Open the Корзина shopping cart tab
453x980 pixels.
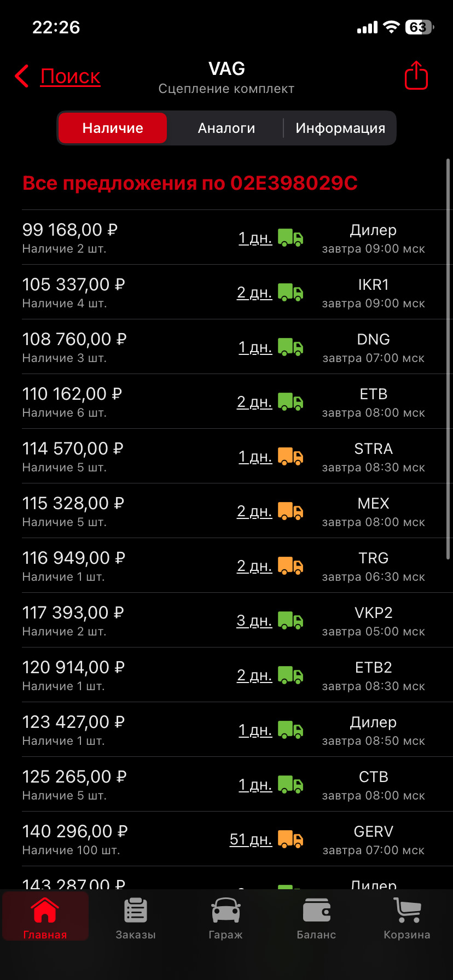[407, 917]
